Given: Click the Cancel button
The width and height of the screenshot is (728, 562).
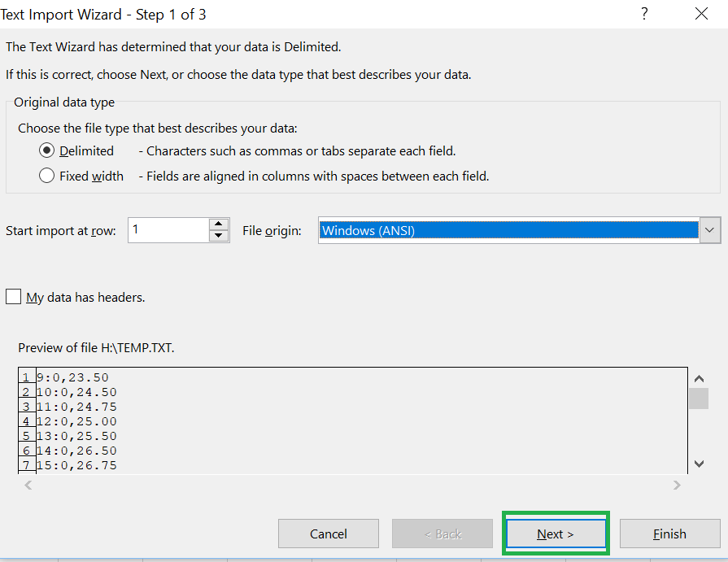Looking at the screenshot, I should pyautogui.click(x=329, y=534).
